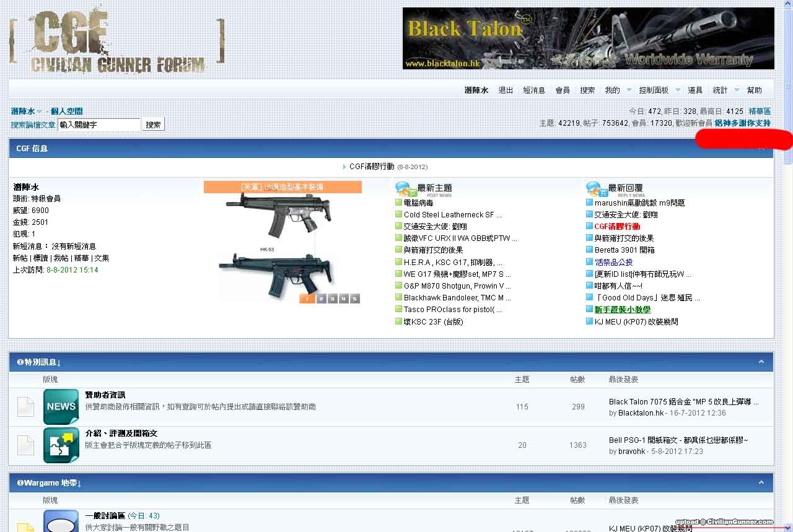Click the 最新主題 chat bubble icon
Viewport: 793px width, 532px height.
point(405,188)
